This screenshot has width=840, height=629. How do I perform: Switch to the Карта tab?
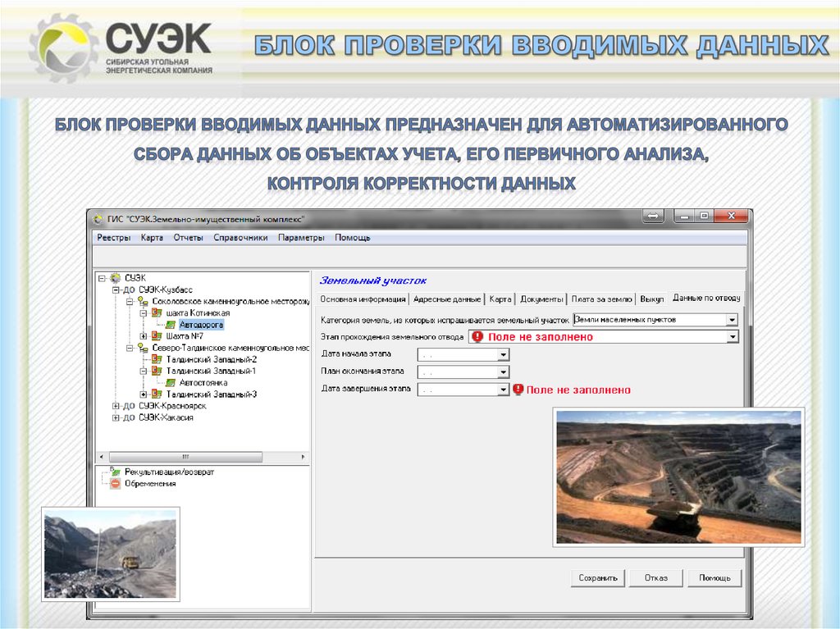(x=500, y=299)
